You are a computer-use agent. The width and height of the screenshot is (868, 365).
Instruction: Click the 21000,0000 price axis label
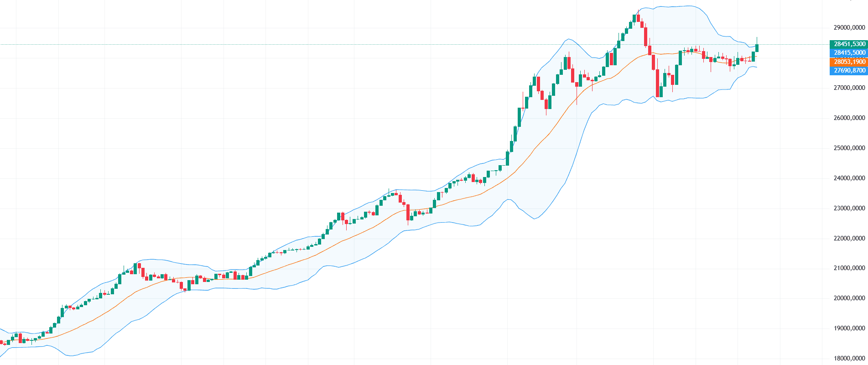point(849,268)
